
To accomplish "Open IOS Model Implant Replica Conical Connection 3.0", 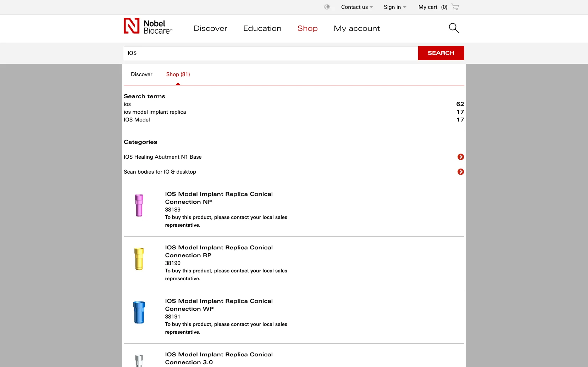I will coord(219,358).
